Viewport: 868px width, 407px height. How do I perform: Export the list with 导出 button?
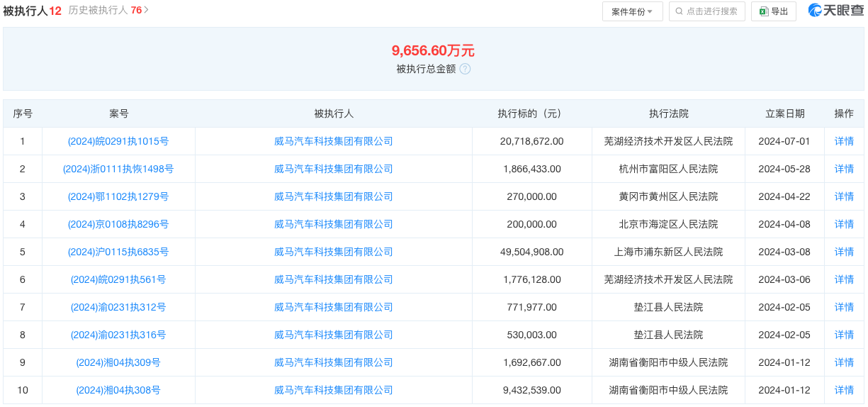click(774, 11)
